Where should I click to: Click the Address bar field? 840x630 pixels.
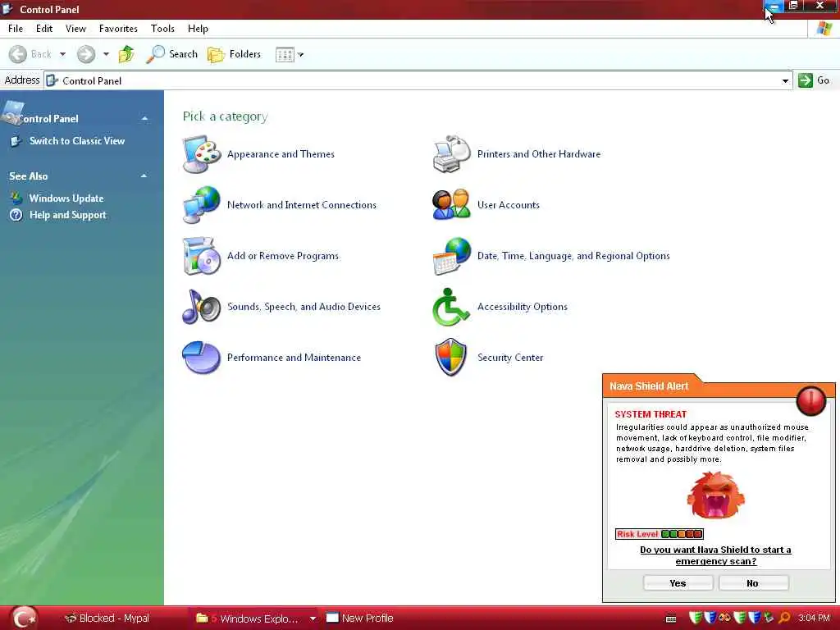coord(418,81)
